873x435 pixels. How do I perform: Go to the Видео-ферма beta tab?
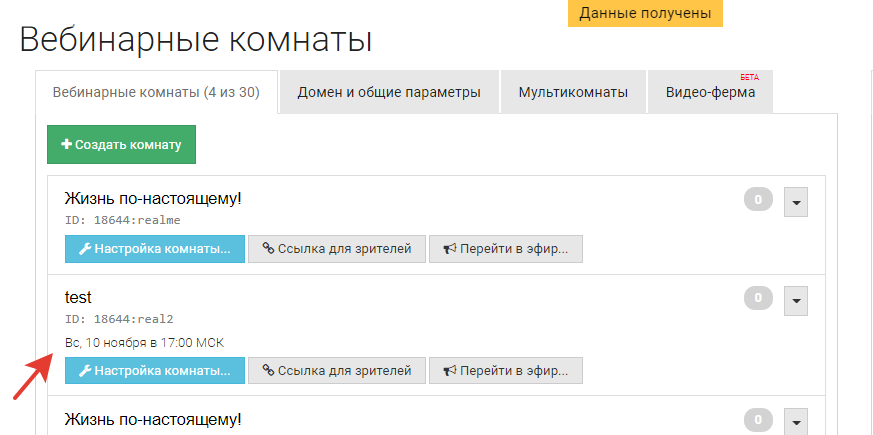[710, 92]
